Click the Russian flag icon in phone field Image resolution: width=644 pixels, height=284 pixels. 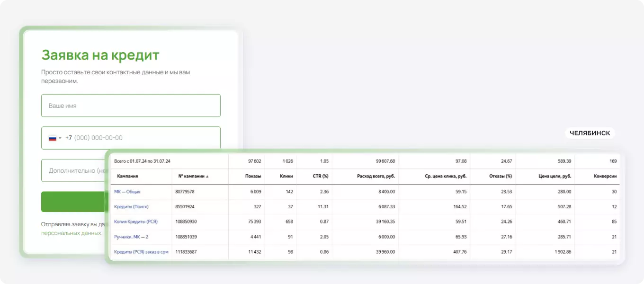tap(53, 138)
